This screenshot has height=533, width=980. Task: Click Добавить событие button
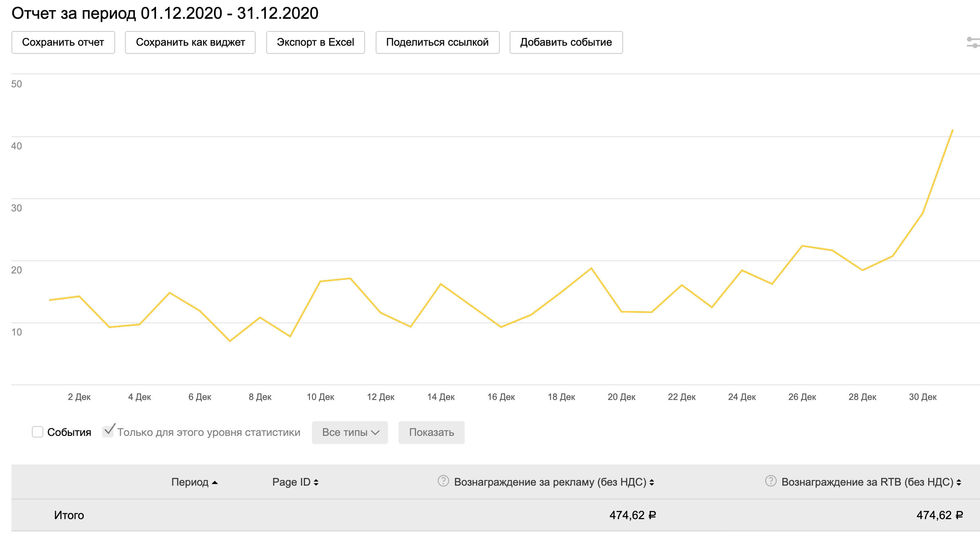point(566,42)
